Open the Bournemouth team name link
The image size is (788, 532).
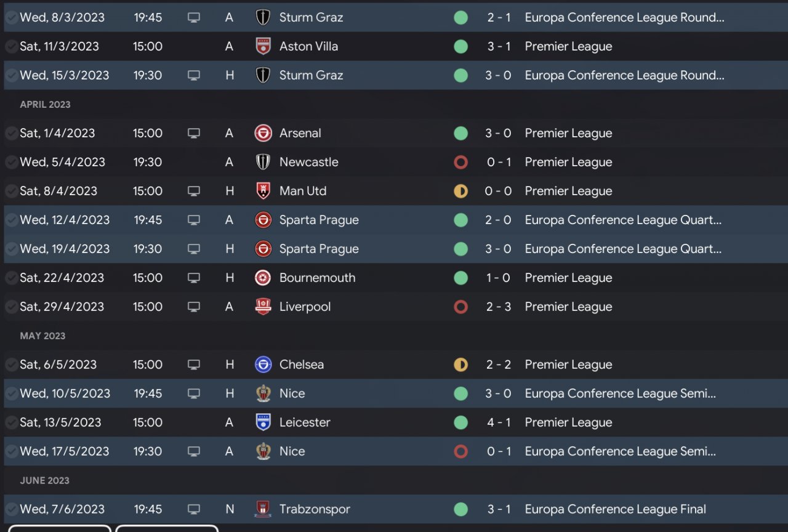pyautogui.click(x=317, y=278)
